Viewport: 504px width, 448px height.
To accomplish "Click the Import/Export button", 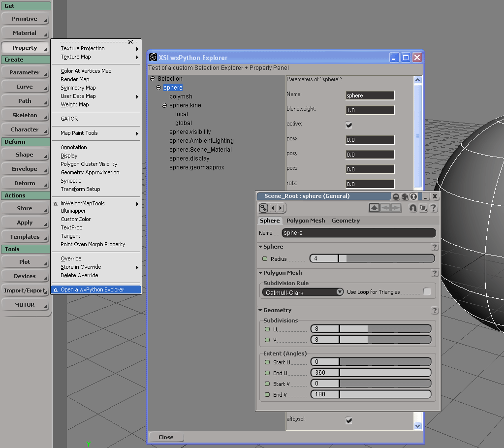I will click(25, 290).
